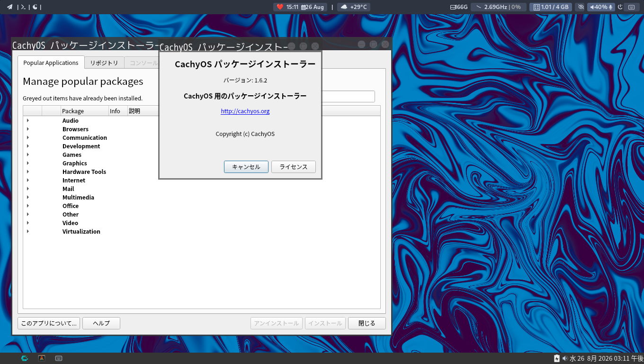Minimize the main package installer window
This screenshot has width=644, height=364.
pos(361,44)
